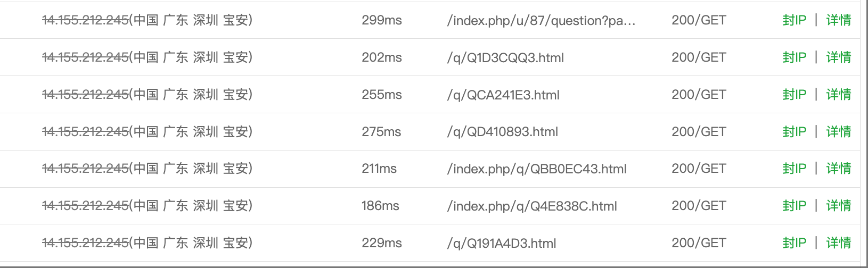Viewport: 868px width, 268px height.
Task: Show details for the /q/QCA241E3.html entry
Action: 838,95
